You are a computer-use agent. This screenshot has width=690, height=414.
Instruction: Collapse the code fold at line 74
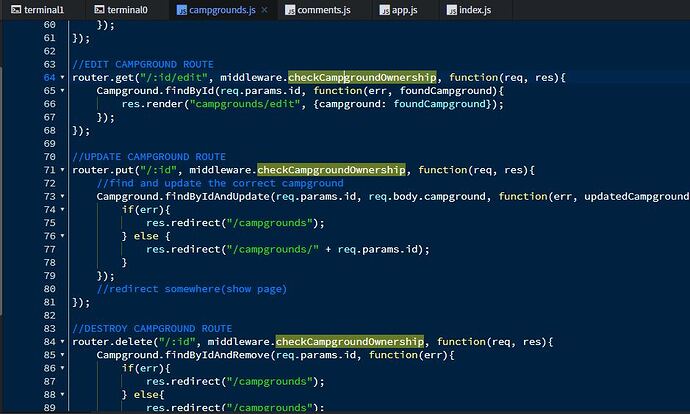pyautogui.click(x=62, y=209)
